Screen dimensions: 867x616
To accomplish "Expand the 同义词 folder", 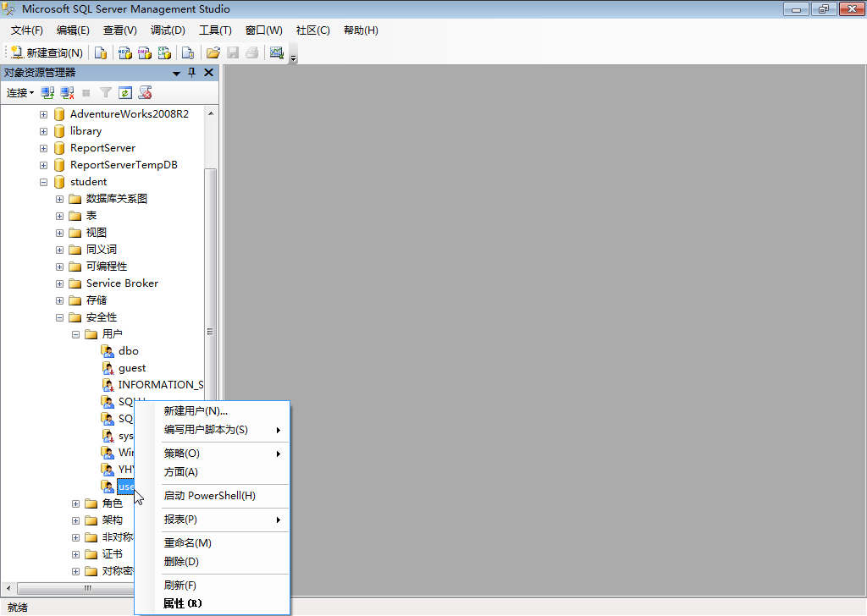I will coord(60,250).
